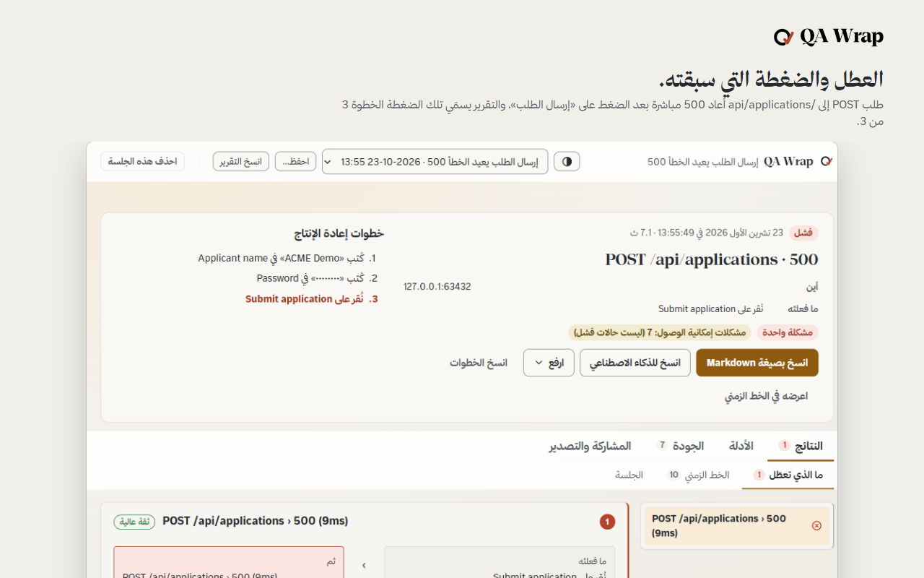Delete session with احذف هذه الجلسة

[142, 161]
